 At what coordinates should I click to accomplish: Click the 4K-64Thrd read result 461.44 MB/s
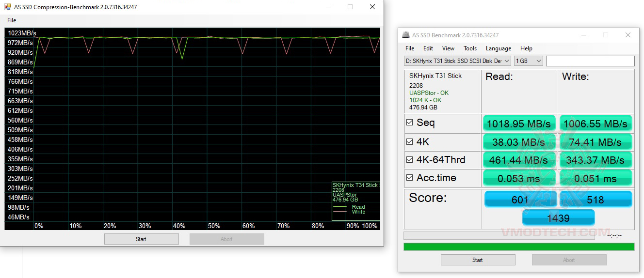[x=519, y=160]
